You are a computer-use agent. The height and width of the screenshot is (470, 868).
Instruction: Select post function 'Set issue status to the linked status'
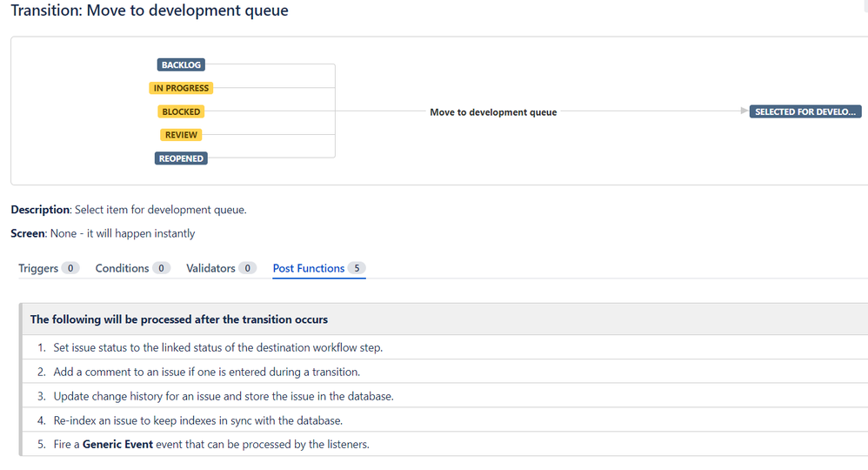point(445,347)
